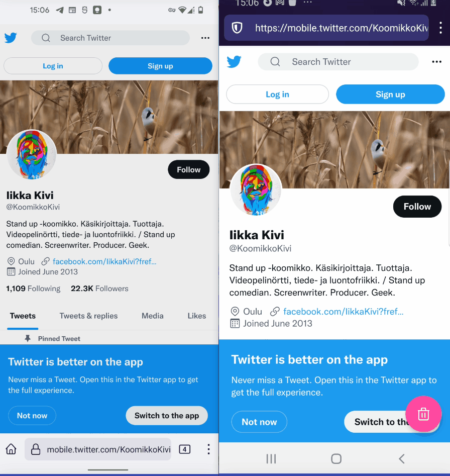Open the Tweets & replies tab
This screenshot has height=476, width=450.
point(88,316)
